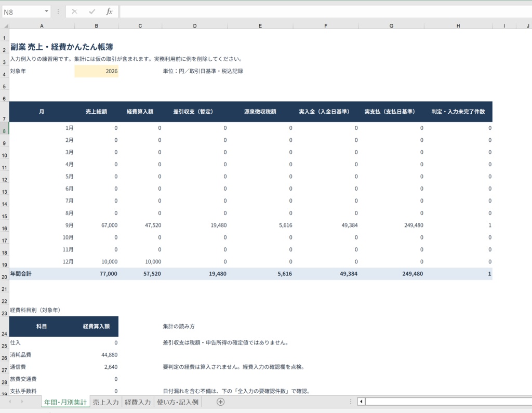Click the 経費算入額 header in monthly table
The image size is (532, 413).
pyautogui.click(x=140, y=112)
